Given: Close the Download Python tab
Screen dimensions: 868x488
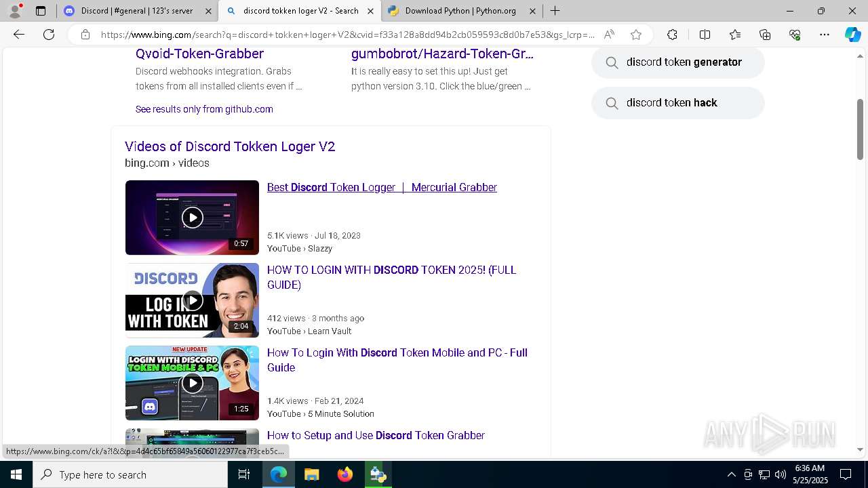Looking at the screenshot, I should 532,11.
